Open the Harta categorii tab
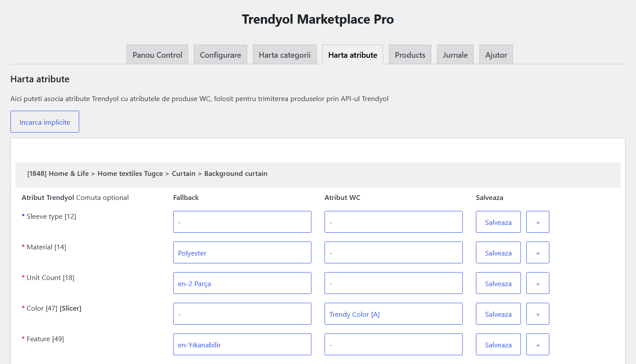The width and height of the screenshot is (636, 364). pyautogui.click(x=284, y=55)
